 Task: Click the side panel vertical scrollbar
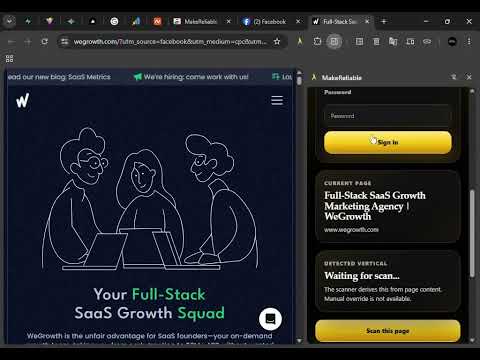pos(472,233)
